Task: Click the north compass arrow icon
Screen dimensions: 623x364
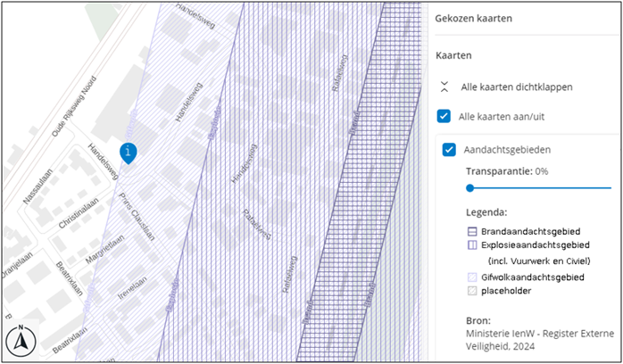Action: click(x=21, y=341)
